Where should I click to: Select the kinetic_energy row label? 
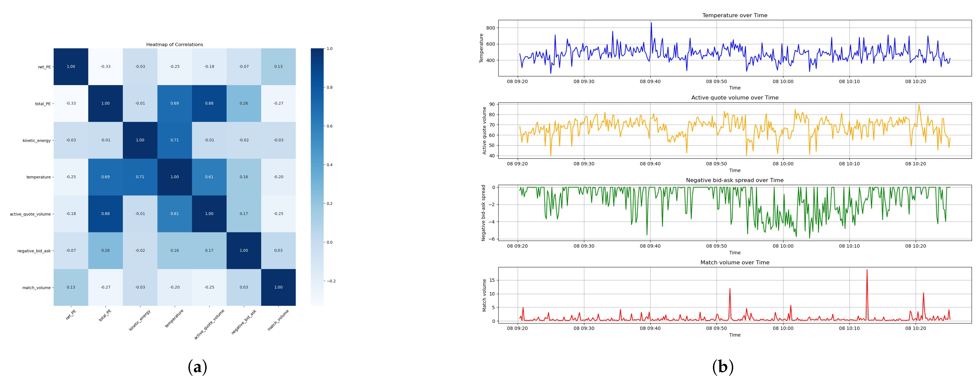(37, 141)
